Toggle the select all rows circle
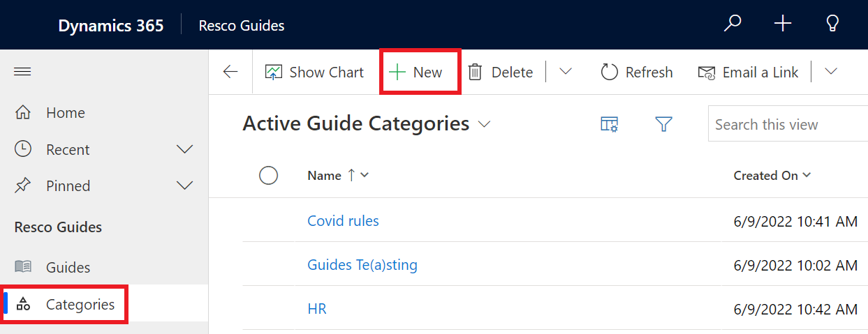The height and width of the screenshot is (334, 868). pos(269,176)
